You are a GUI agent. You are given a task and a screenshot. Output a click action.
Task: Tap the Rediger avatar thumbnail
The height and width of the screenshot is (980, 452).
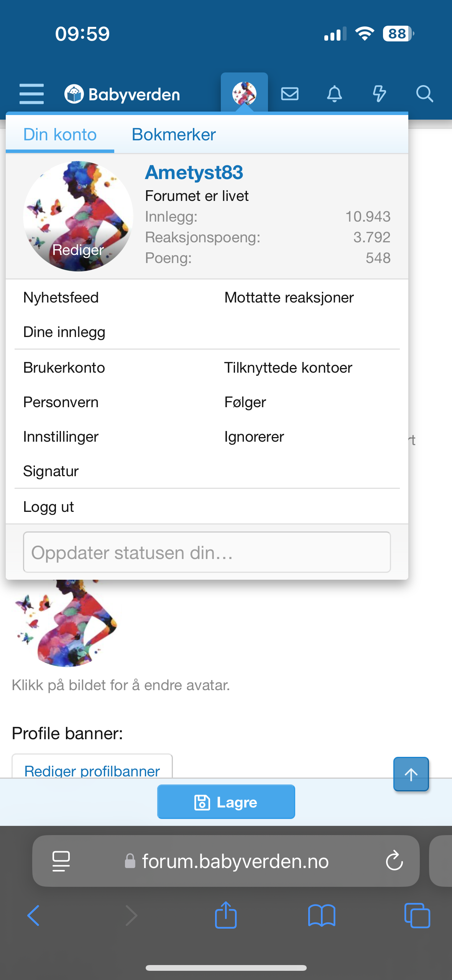[78, 216]
